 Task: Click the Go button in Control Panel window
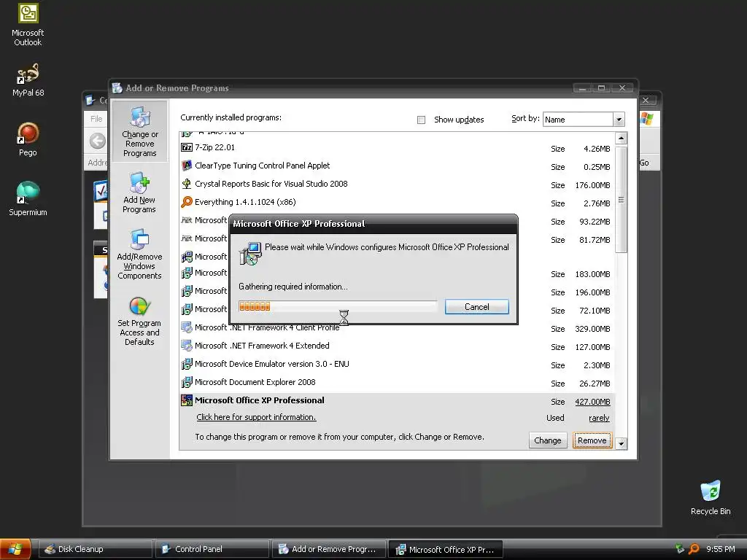pos(644,163)
